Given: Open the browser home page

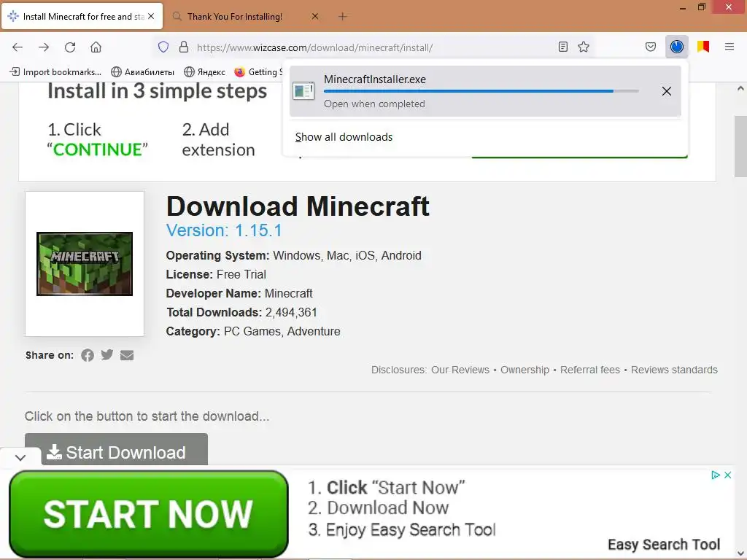Looking at the screenshot, I should pos(96,47).
